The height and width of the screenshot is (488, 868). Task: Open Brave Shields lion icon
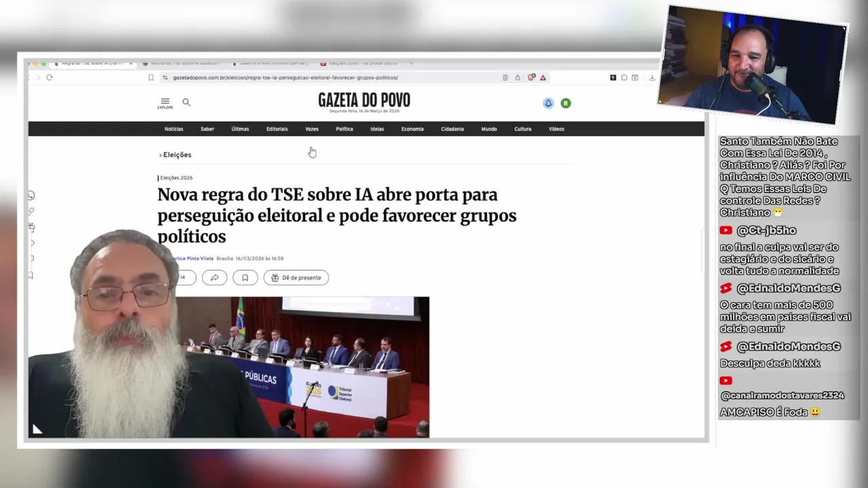point(532,77)
